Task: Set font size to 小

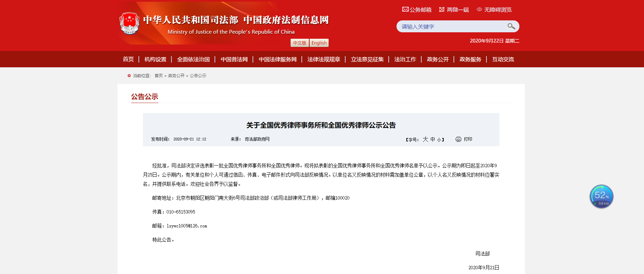Action: 439,140
